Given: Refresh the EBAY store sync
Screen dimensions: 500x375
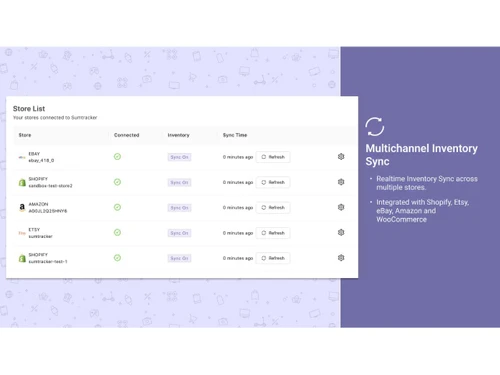Looking at the screenshot, I should point(273,157).
